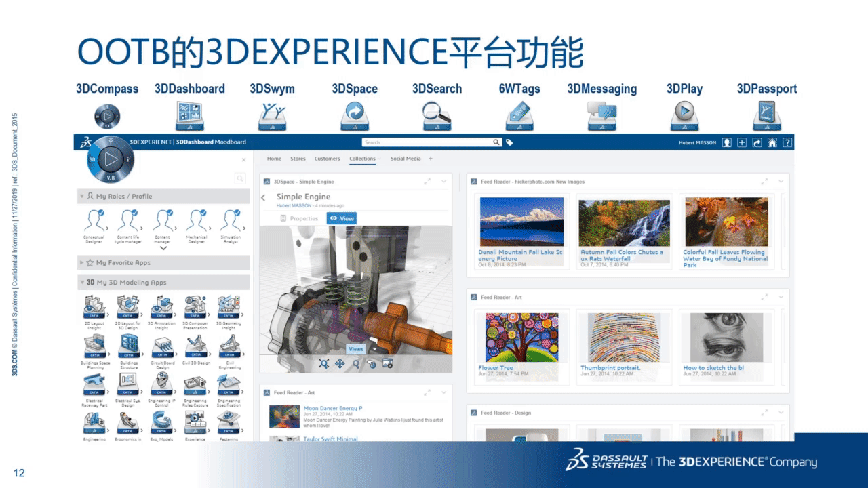Open the Colorful Fall Leaves Flowing link
The width and height of the screenshot is (868, 488).
pos(725,258)
